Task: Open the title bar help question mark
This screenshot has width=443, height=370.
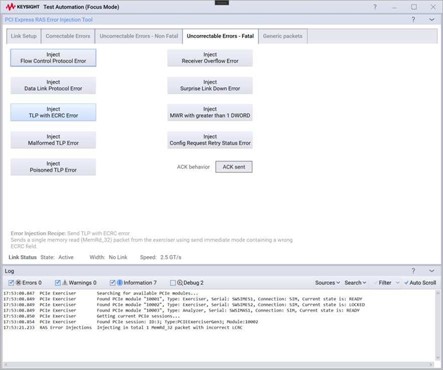Action: point(375,7)
